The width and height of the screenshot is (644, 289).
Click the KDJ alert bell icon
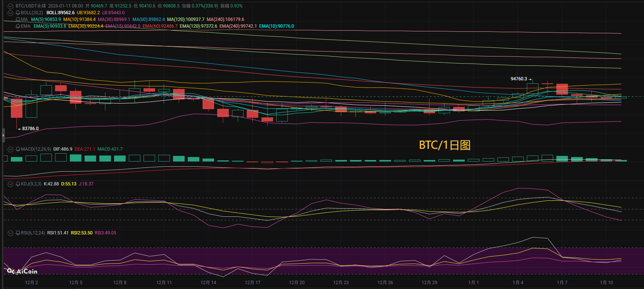click(18, 184)
